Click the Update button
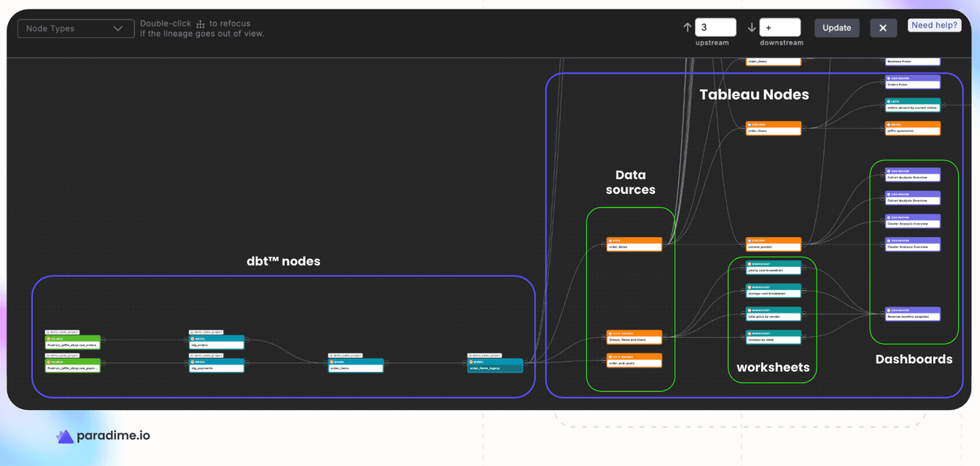980x466 pixels. click(836, 28)
